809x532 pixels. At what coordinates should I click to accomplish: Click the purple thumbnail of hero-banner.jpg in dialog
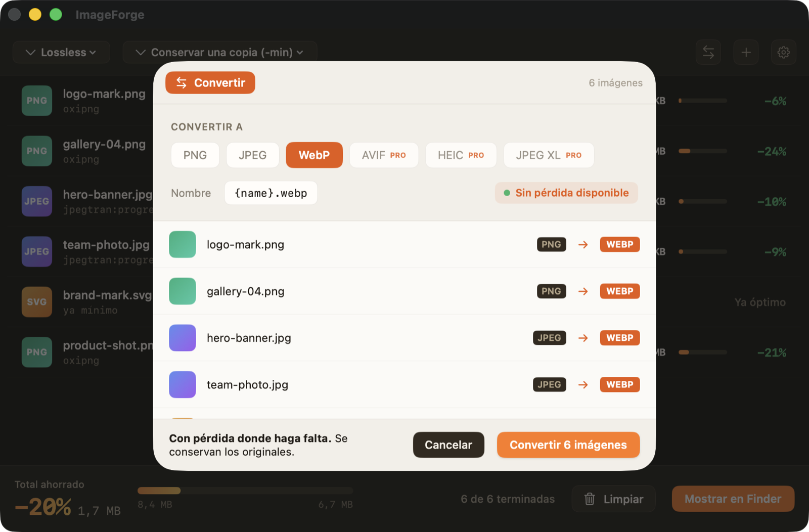click(x=183, y=338)
